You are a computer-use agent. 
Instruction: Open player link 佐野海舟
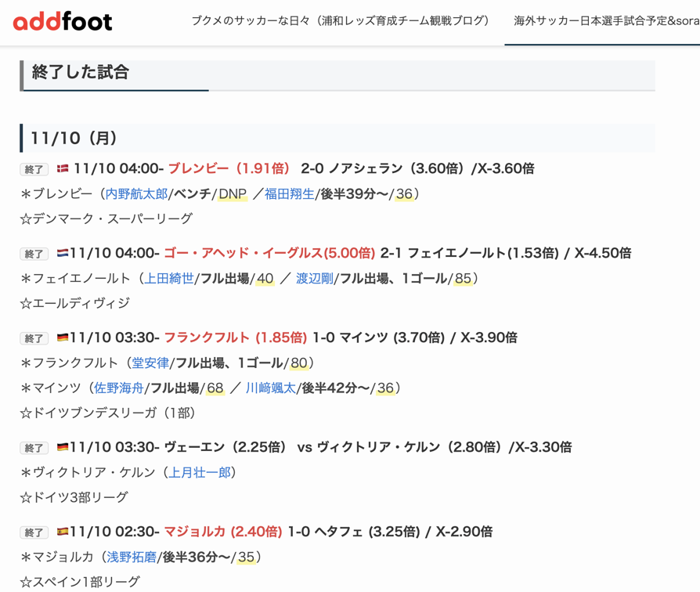(x=119, y=388)
